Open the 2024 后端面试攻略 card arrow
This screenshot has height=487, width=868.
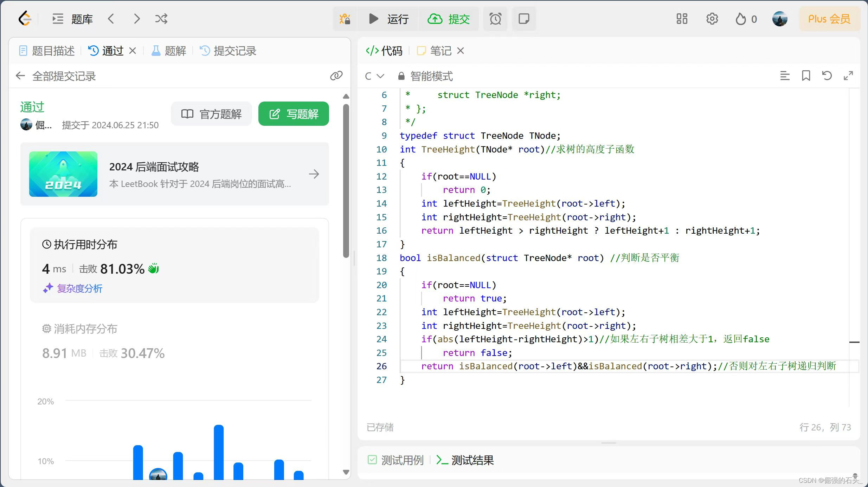tap(314, 174)
